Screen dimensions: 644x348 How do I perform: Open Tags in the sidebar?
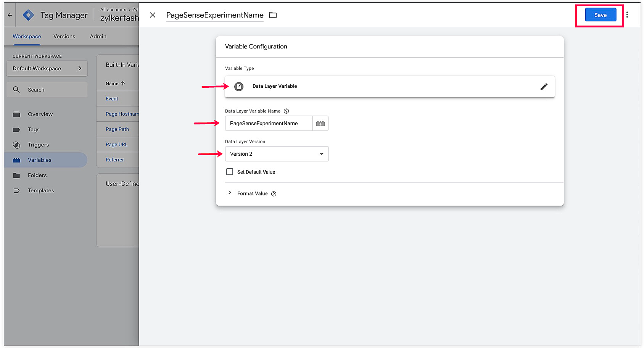[34, 129]
